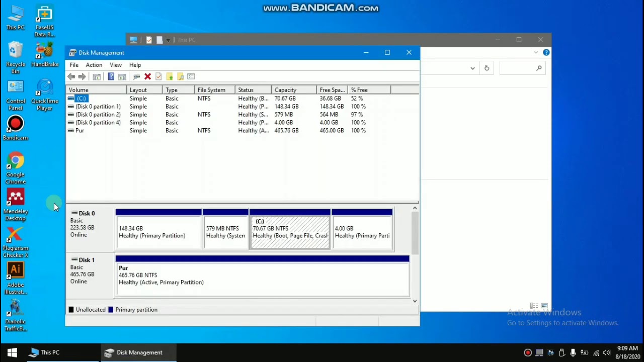This screenshot has width=644, height=362.
Task: Click the Properties checkmark page toolbar icon
Action: [158, 76]
